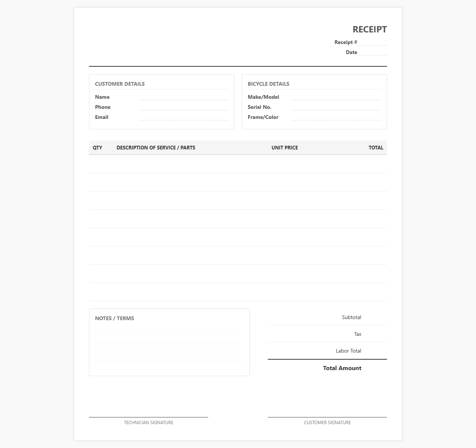Click the customer Phone input line
The height and width of the screenshot is (448, 476).
pos(184,107)
